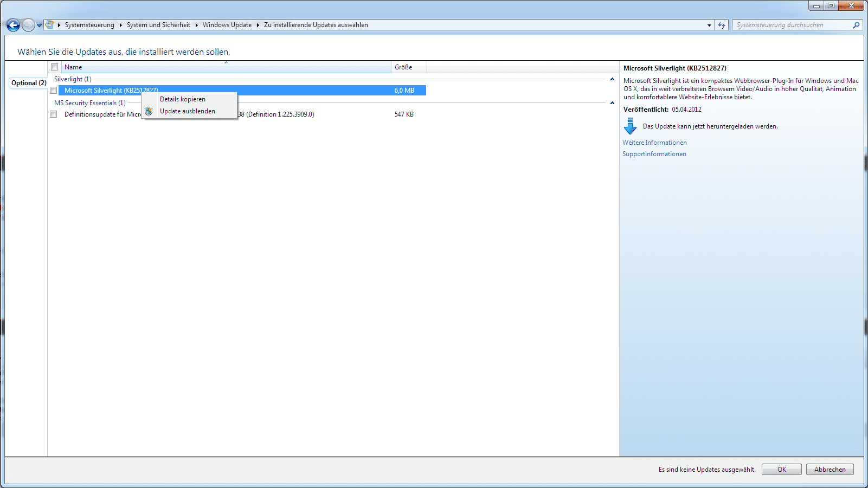868x488 pixels.
Task: Open the address bar history dropdown
Action: pos(709,25)
